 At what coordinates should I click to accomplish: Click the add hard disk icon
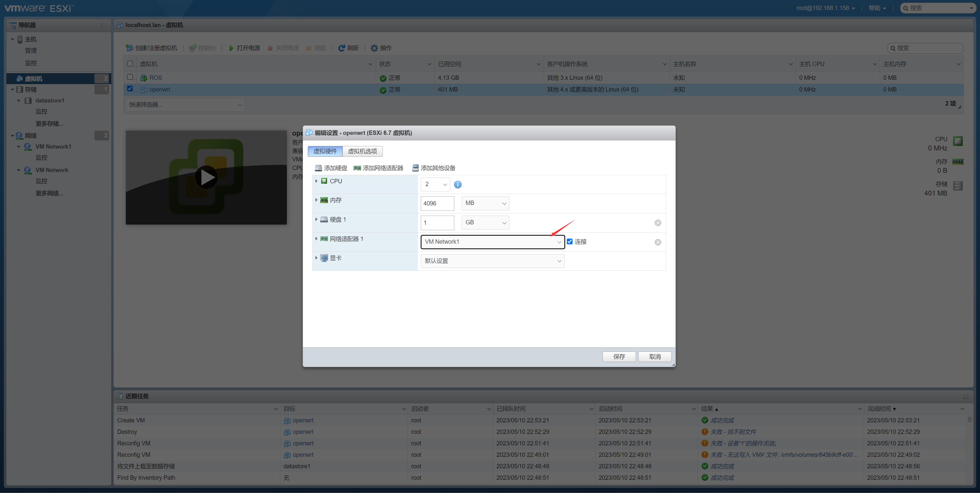(x=318, y=168)
